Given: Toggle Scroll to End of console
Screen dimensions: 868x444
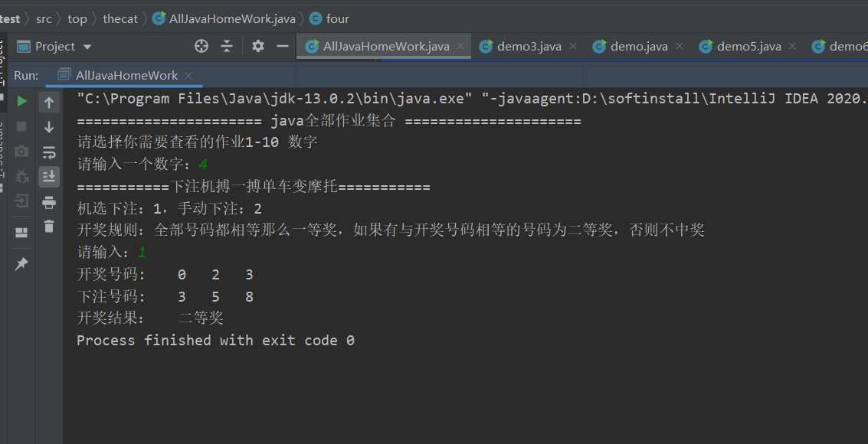Looking at the screenshot, I should 49,176.
